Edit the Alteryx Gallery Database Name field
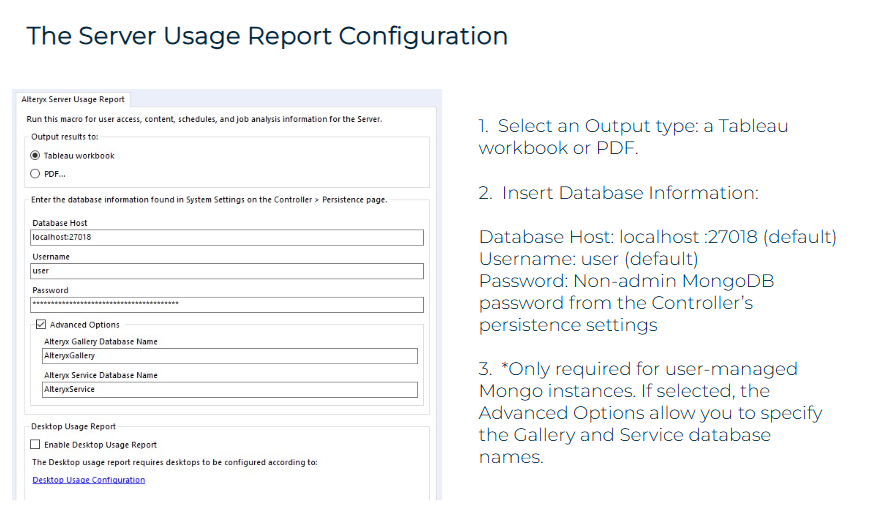Image resolution: width=871 pixels, height=509 pixels. pyautogui.click(x=229, y=356)
